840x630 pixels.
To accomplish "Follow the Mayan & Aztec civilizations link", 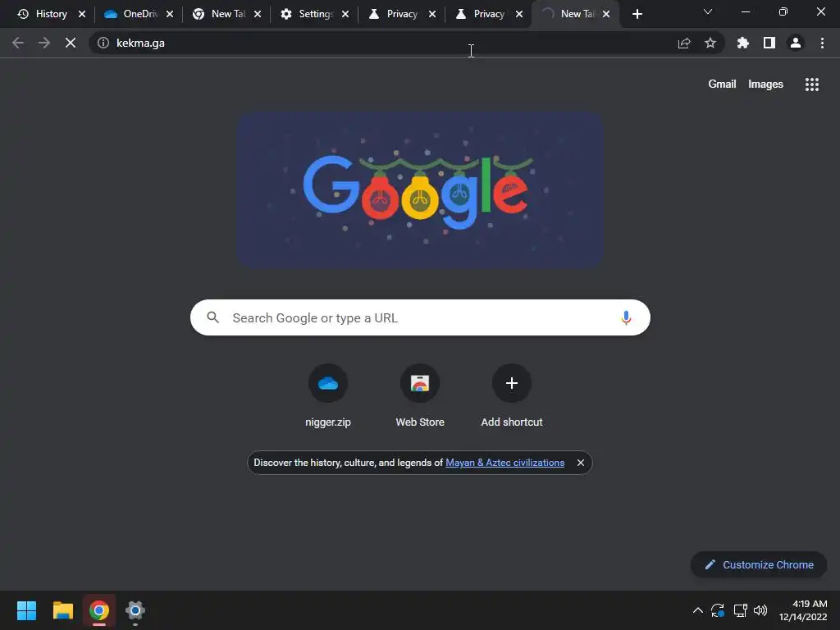I will click(504, 463).
